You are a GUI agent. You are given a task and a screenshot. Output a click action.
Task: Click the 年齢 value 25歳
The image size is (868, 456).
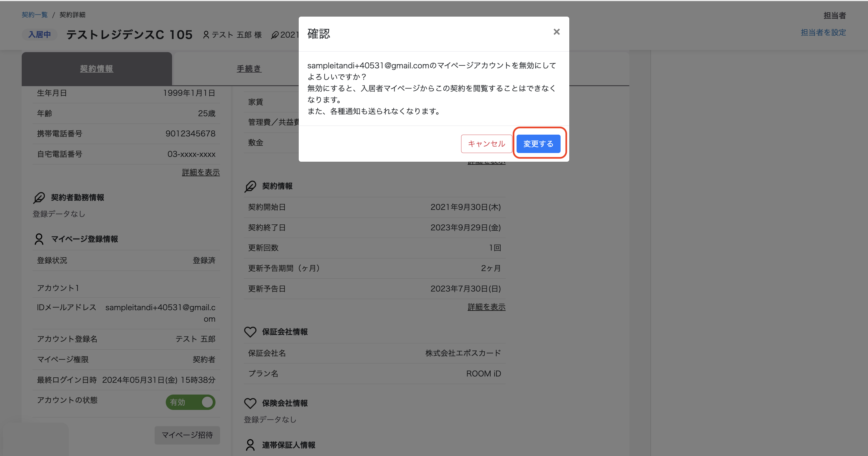[x=206, y=114]
